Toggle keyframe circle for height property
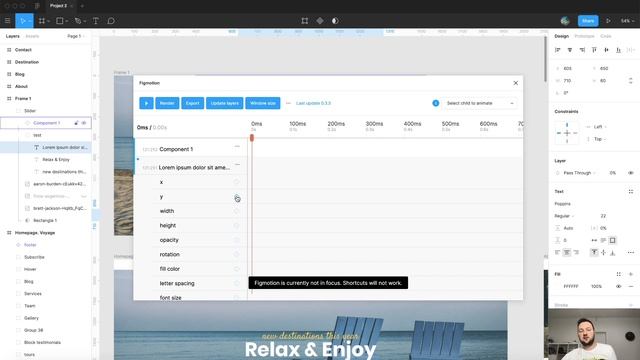Screen dimensions: 640x360 236,226
